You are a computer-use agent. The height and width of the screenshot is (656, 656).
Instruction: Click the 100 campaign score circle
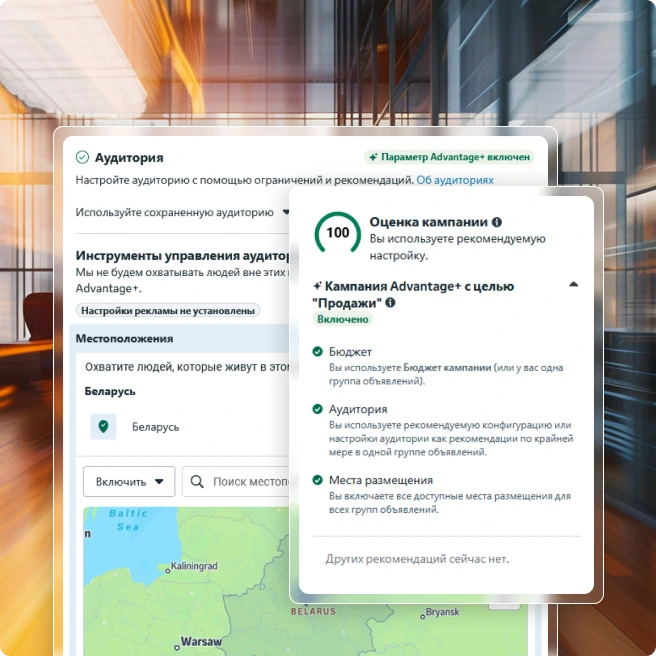pos(338,233)
